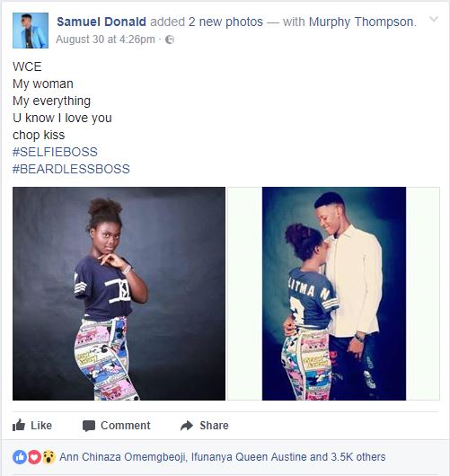Click the Comment button text
Image resolution: width=450 pixels, height=476 pixels.
pos(126,426)
